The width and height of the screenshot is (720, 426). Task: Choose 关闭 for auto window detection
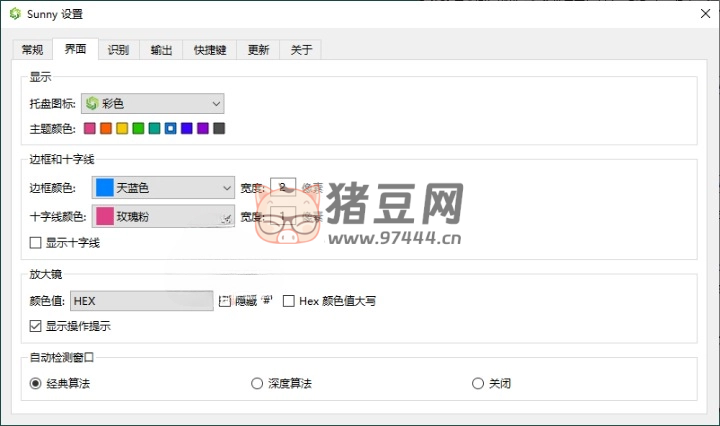[477, 383]
